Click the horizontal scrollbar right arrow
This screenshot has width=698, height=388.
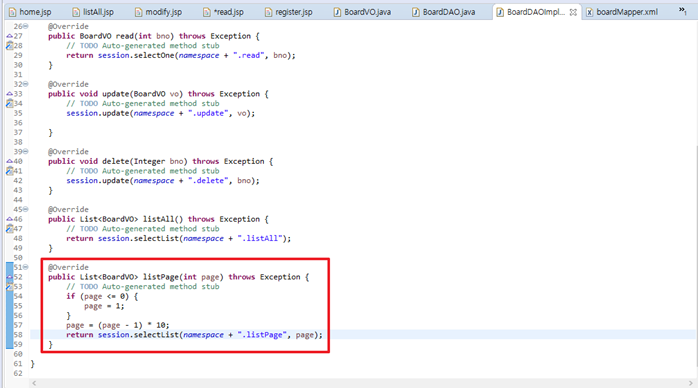point(690,383)
